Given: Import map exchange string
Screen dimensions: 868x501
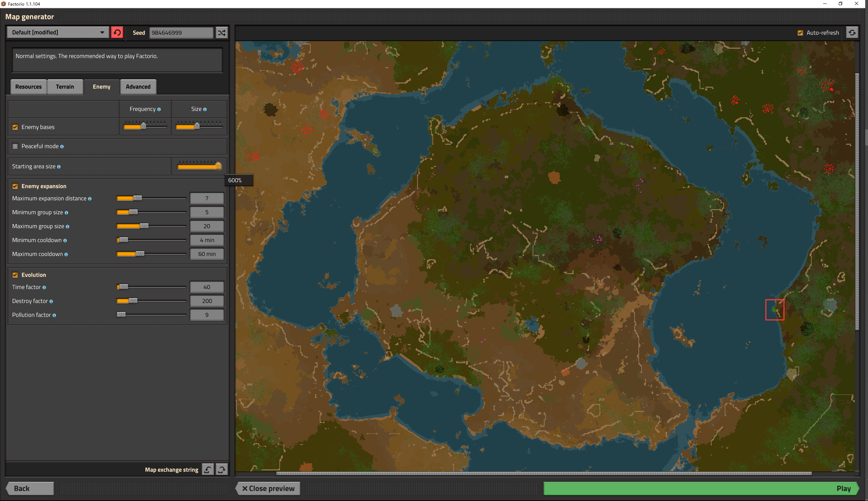Looking at the screenshot, I should (x=208, y=470).
